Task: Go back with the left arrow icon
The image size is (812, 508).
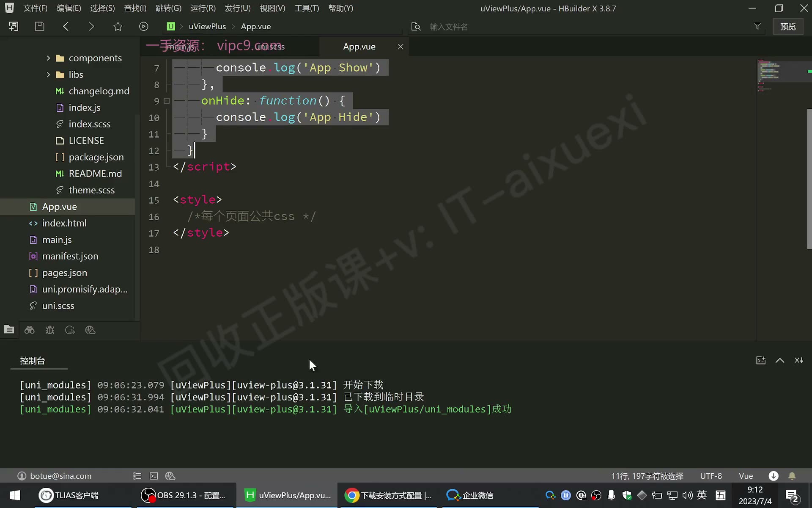Action: [66, 26]
